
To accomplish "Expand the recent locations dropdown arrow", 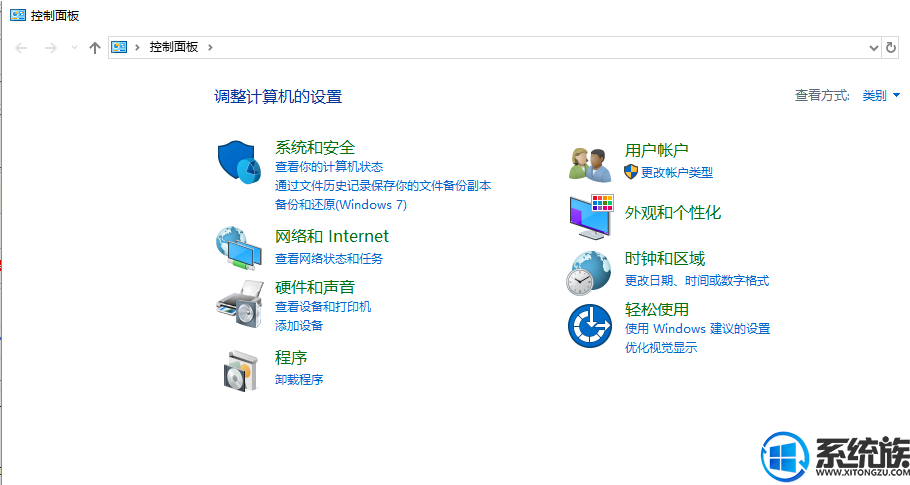I will (x=74, y=48).
